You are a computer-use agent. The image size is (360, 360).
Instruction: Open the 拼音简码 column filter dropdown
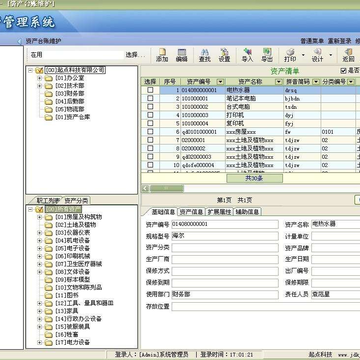click(316, 82)
